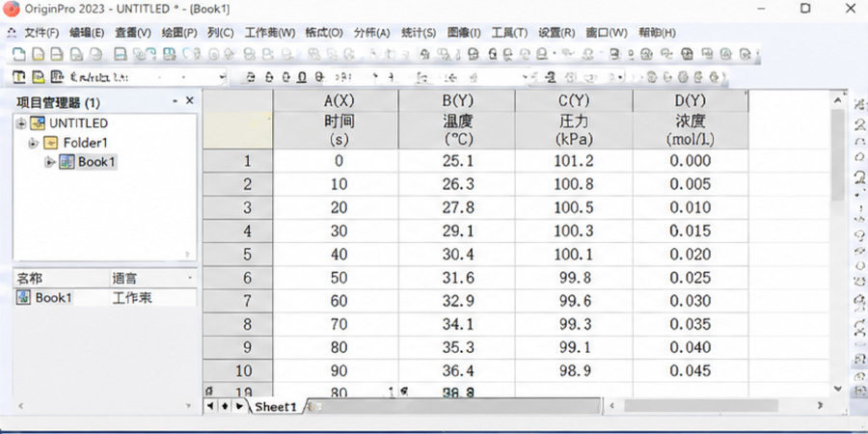
Task: Select column C(Y) header
Action: (574, 100)
